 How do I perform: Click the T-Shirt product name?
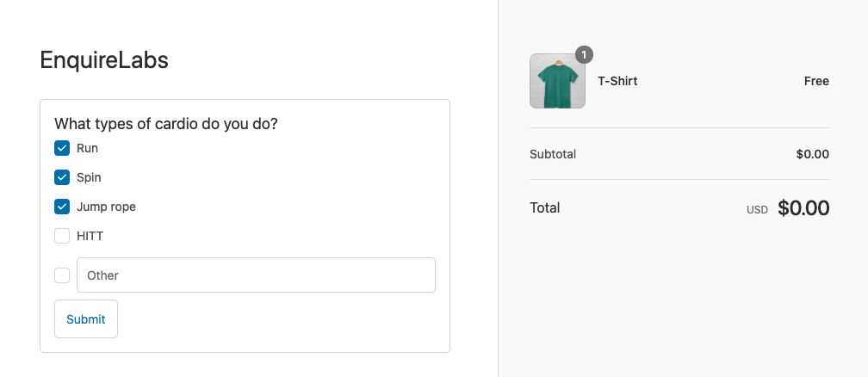pos(617,81)
